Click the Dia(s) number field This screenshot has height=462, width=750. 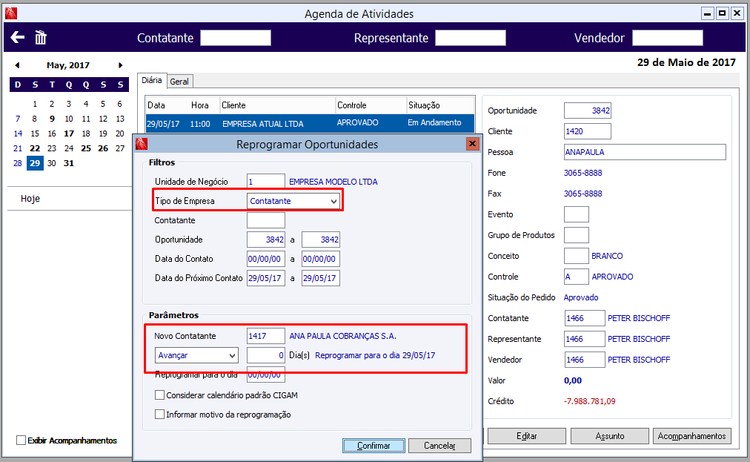[x=266, y=355]
